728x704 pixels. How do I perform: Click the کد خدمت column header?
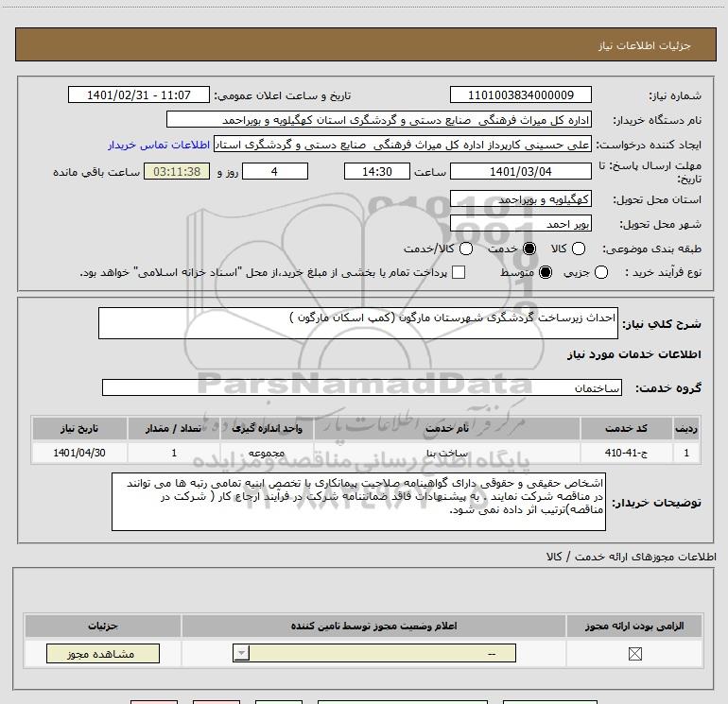pos(626,428)
